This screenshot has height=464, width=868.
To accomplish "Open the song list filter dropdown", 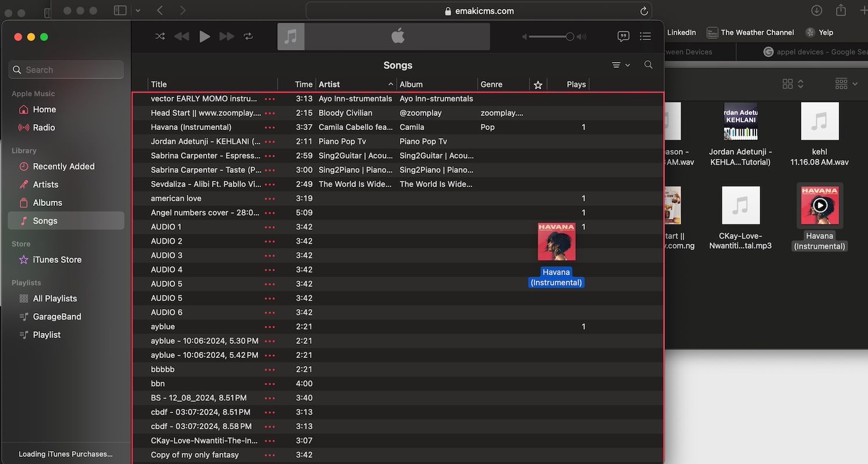I will click(620, 65).
